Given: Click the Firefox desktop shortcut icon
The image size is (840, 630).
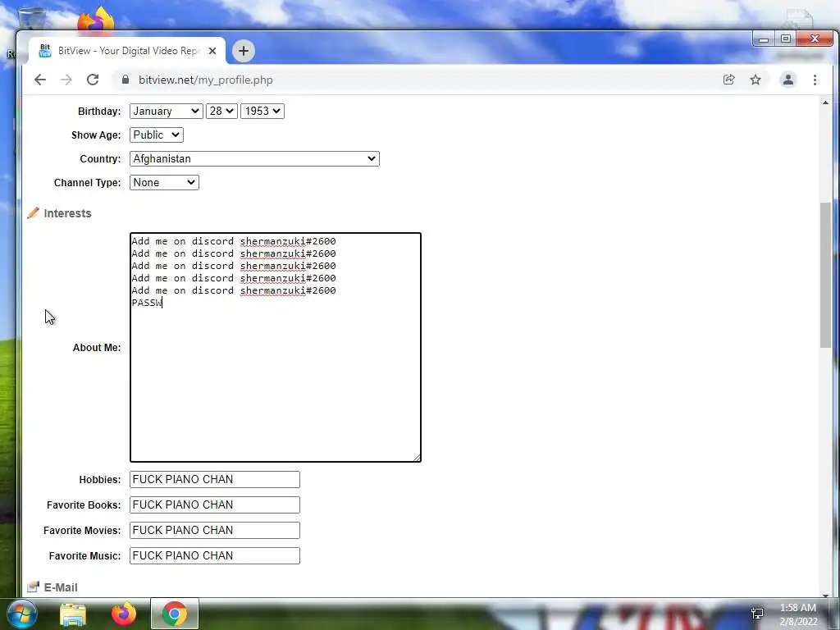Looking at the screenshot, I should pyautogui.click(x=96, y=20).
